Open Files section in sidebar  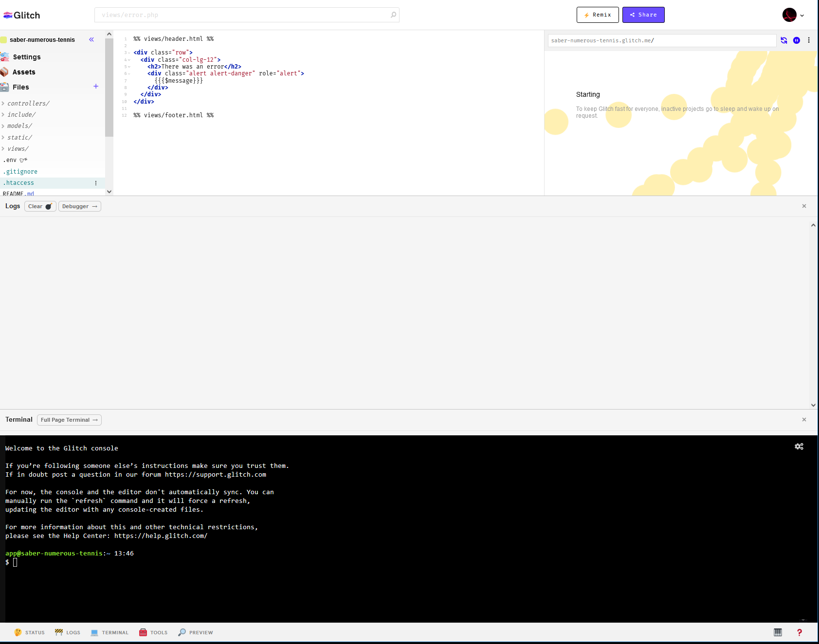21,87
